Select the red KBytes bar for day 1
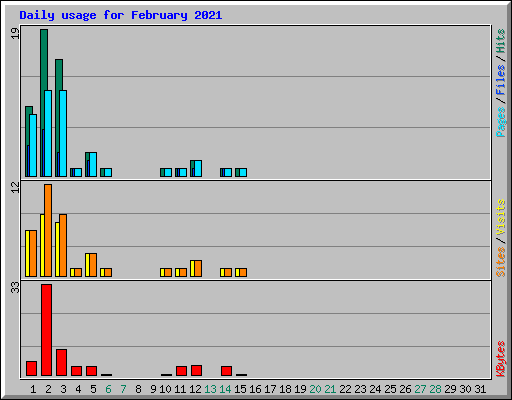Viewport: 512px width, 400px height. [31, 368]
